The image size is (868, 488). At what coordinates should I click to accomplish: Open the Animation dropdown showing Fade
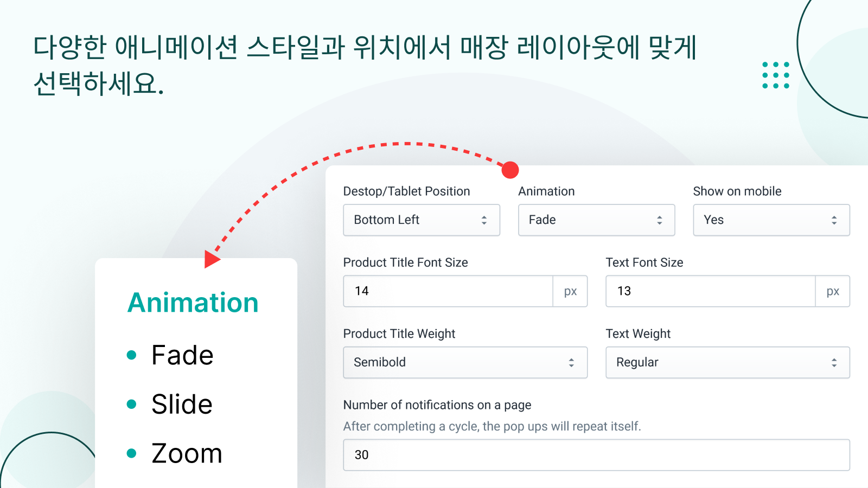pyautogui.click(x=596, y=220)
